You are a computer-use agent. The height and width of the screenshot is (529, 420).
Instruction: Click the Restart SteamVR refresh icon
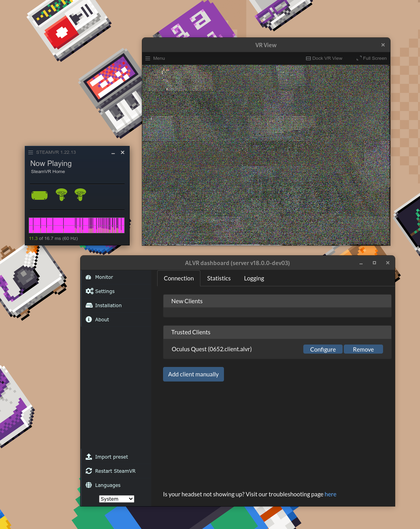tap(89, 471)
